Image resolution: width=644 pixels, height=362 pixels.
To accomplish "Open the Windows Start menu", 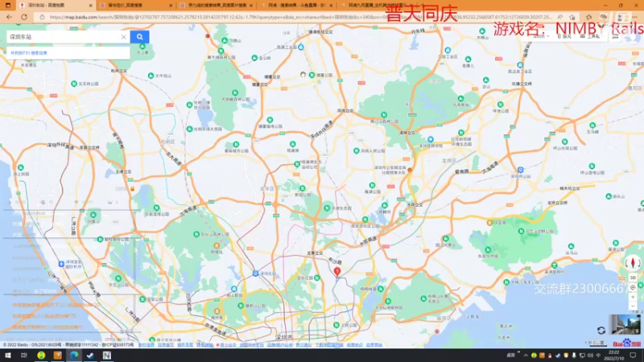I will point(8,356).
